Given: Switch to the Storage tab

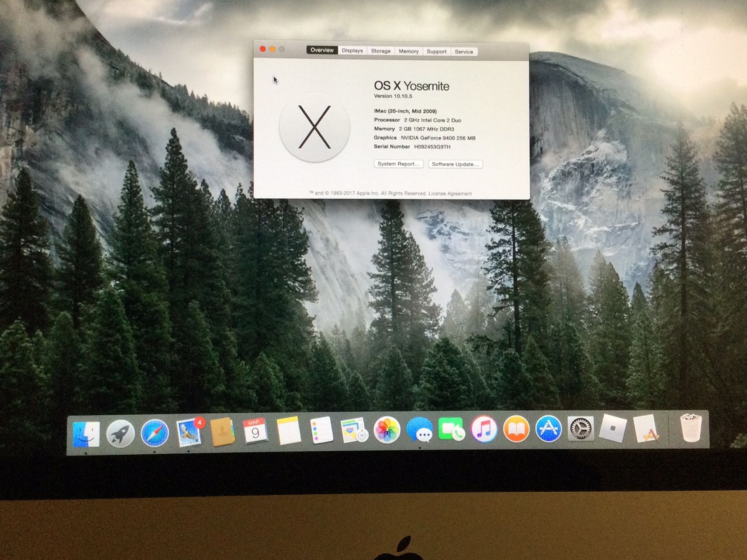Looking at the screenshot, I should pyautogui.click(x=381, y=51).
